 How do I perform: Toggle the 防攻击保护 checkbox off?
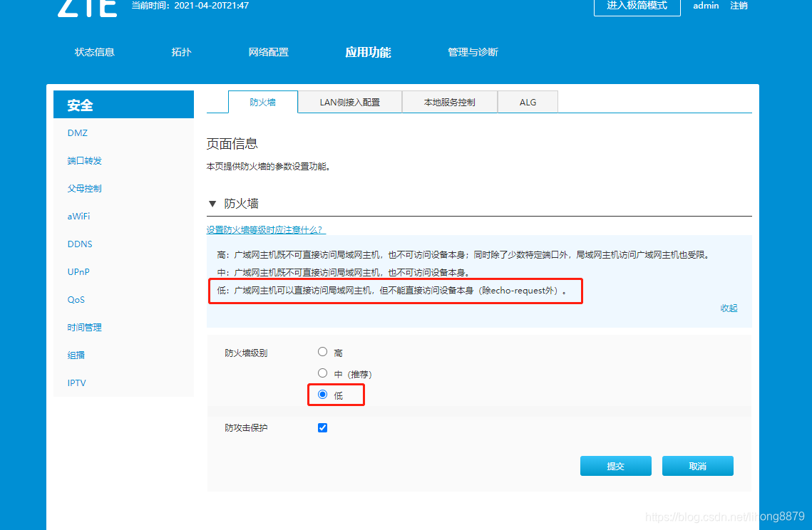point(322,427)
